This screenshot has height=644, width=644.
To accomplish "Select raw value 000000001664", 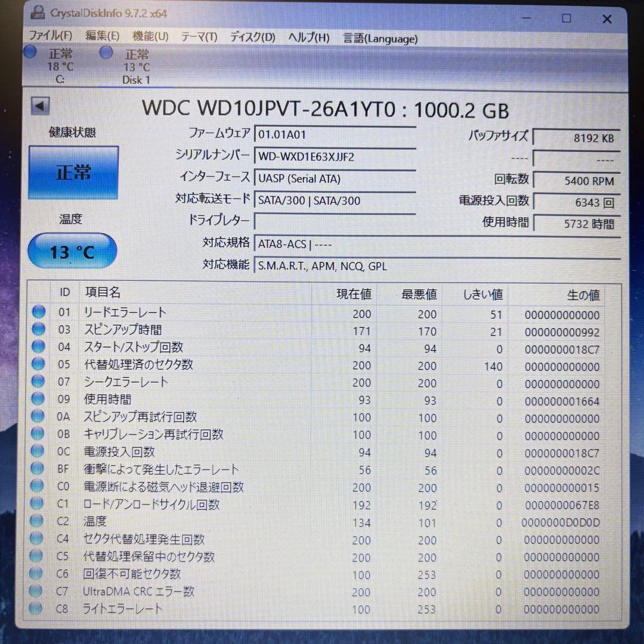I will (x=562, y=402).
